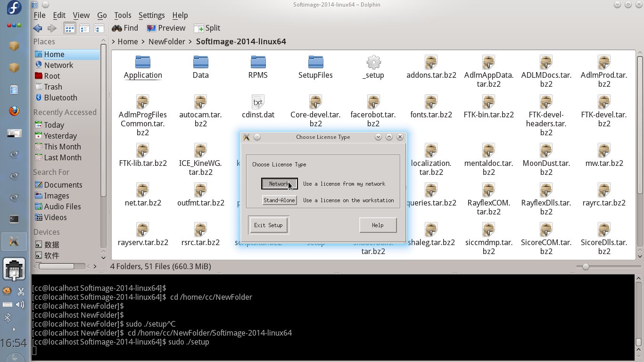Image resolution: width=644 pixels, height=362 pixels.
Task: Choose the Stand-Alone license button
Action: click(280, 200)
